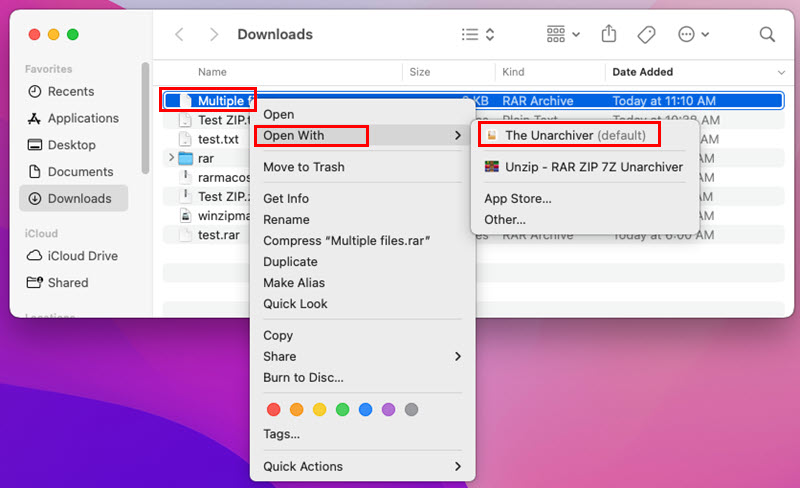The height and width of the screenshot is (488, 800).
Task: Apply the red tag color
Action: coord(273,409)
